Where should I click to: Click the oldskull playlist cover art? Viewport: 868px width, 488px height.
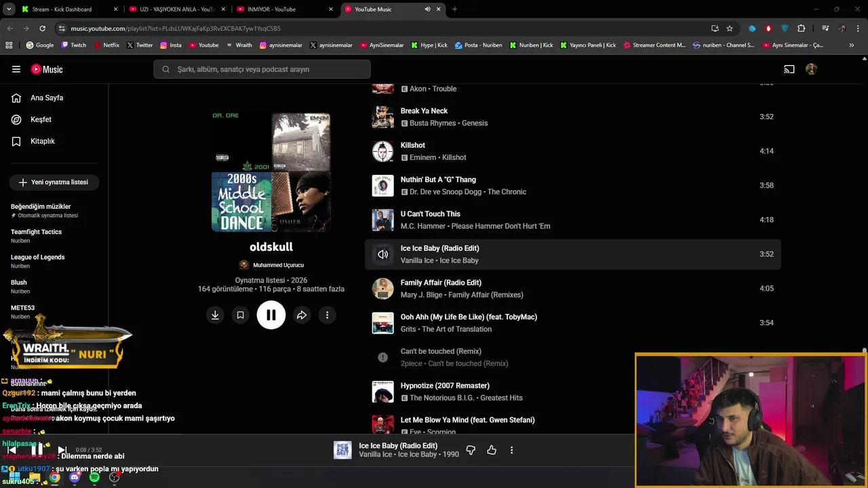[x=271, y=172]
